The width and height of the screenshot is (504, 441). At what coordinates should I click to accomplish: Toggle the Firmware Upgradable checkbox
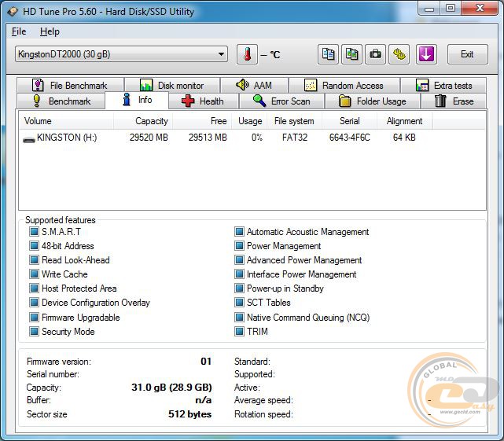click(x=34, y=318)
